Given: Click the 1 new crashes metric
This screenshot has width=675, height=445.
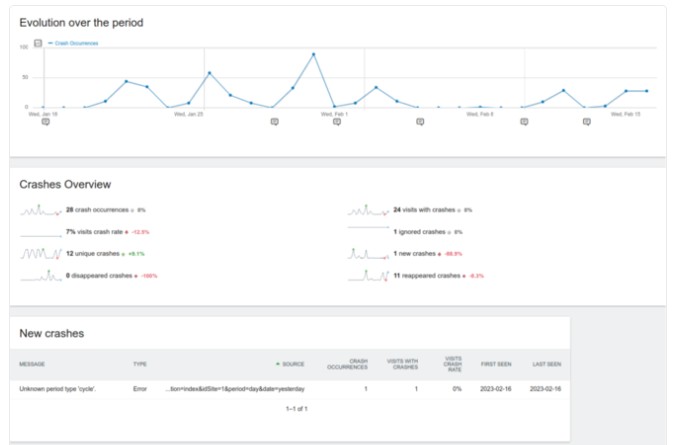Looking at the screenshot, I should 415,253.
